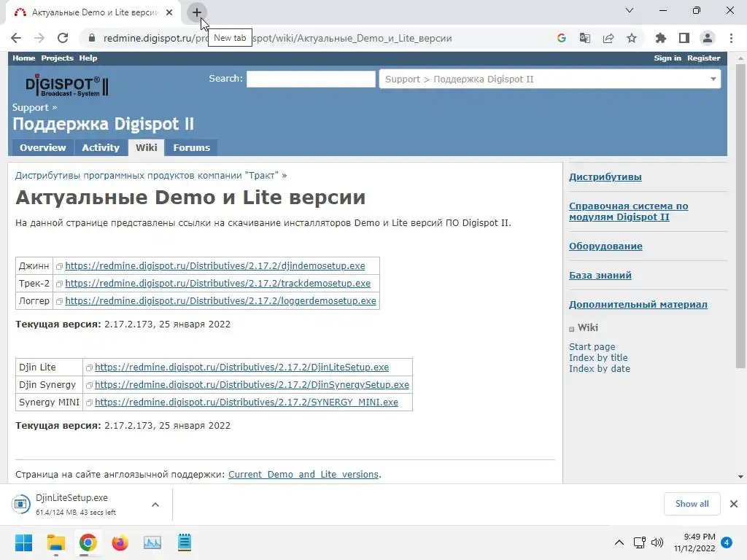
Task: Open the notepad app on taskbar
Action: click(x=185, y=542)
